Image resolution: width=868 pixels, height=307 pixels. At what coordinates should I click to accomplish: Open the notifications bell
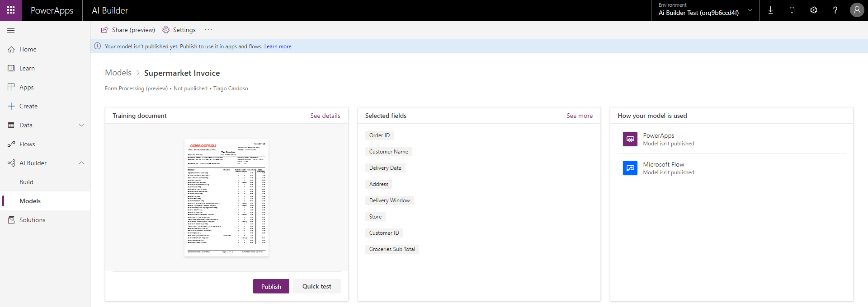[792, 10]
